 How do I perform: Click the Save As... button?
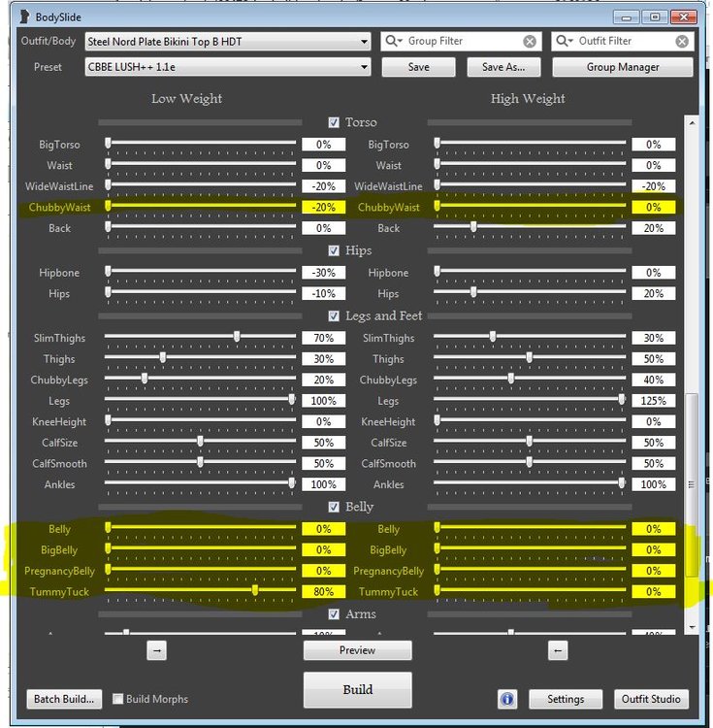pyautogui.click(x=503, y=67)
